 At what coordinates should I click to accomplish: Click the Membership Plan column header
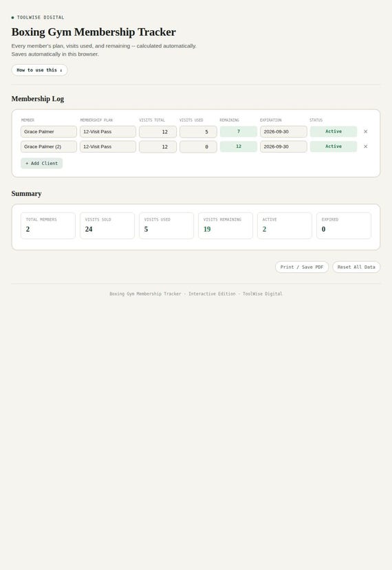coord(96,120)
